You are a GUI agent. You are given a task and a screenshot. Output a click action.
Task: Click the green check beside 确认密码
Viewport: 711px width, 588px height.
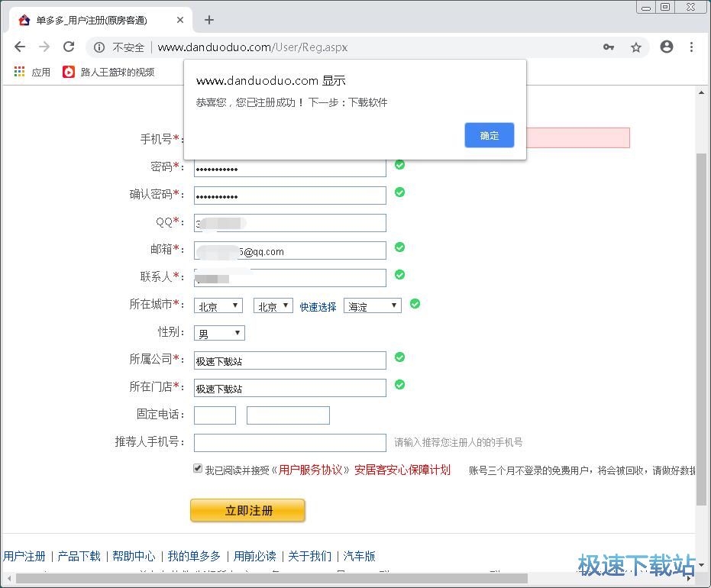click(x=399, y=192)
